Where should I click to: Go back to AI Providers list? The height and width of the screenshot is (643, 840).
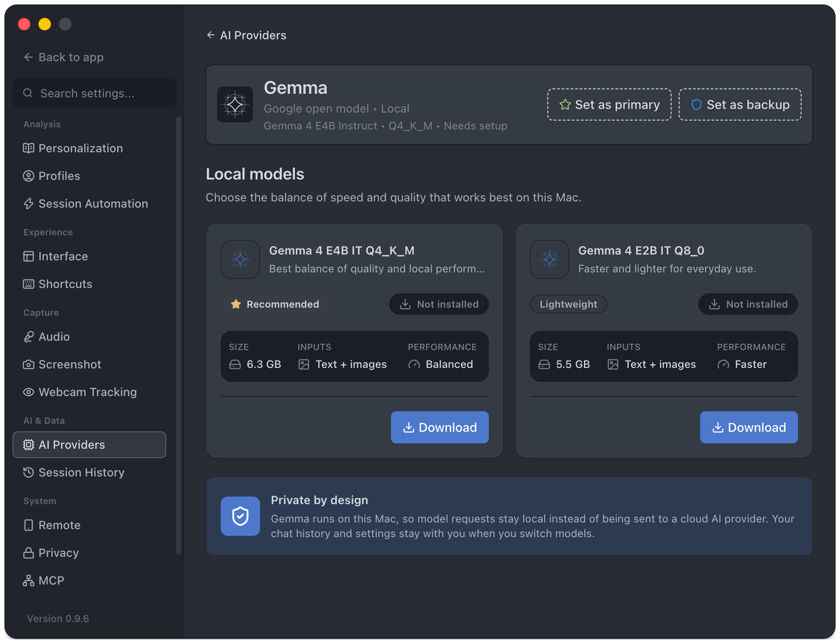[x=247, y=35]
